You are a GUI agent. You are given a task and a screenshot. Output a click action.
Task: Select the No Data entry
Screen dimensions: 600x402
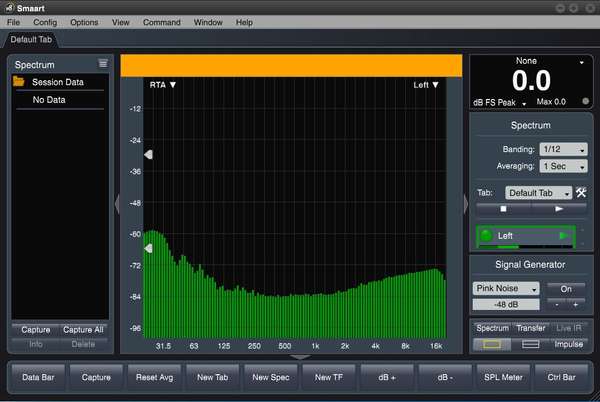click(49, 100)
